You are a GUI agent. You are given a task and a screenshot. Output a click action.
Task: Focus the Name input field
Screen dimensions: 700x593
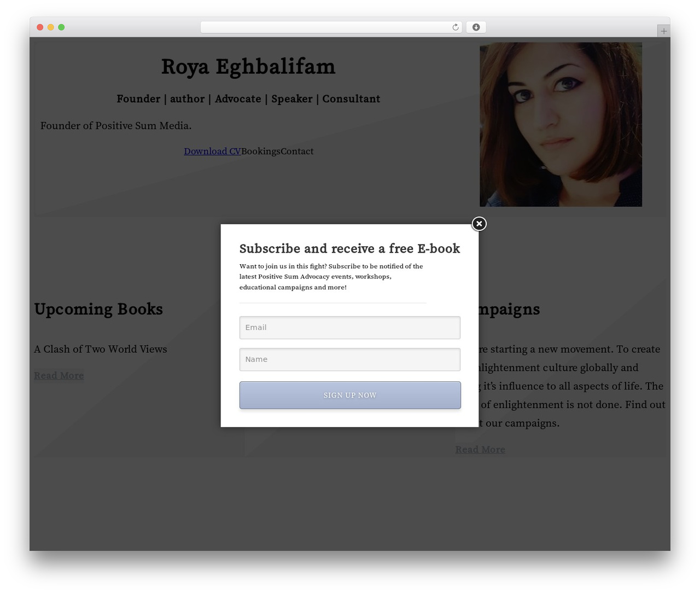tap(350, 359)
